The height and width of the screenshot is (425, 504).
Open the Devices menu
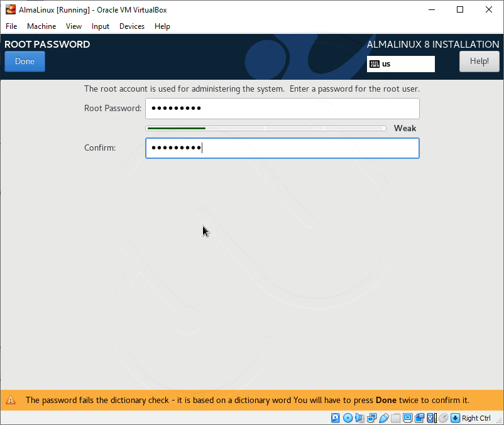coord(132,26)
